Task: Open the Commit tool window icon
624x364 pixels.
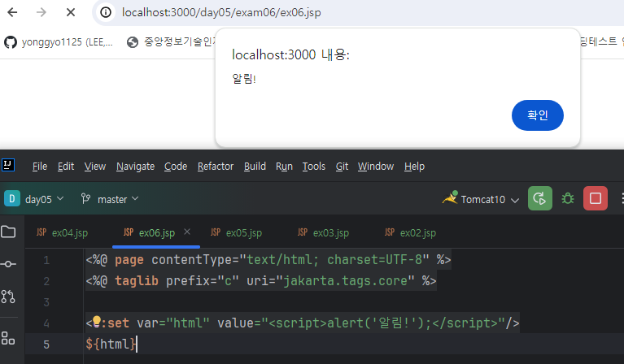Action: coord(8,264)
